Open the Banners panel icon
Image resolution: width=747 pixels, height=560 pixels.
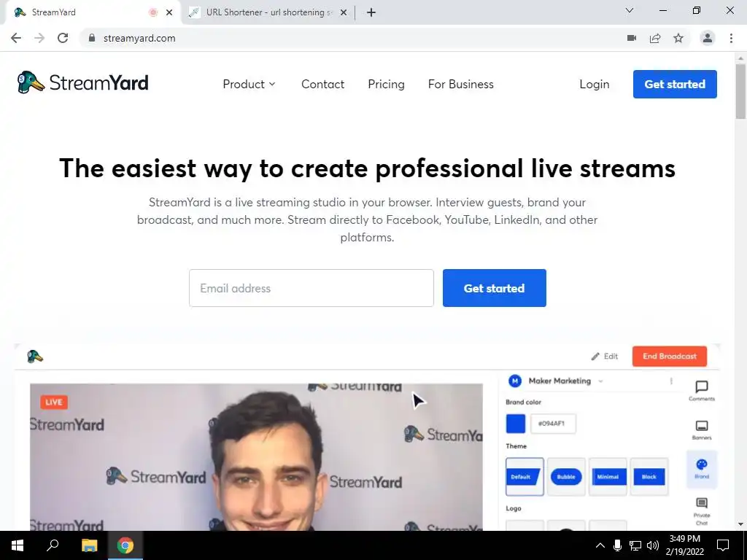702,429
